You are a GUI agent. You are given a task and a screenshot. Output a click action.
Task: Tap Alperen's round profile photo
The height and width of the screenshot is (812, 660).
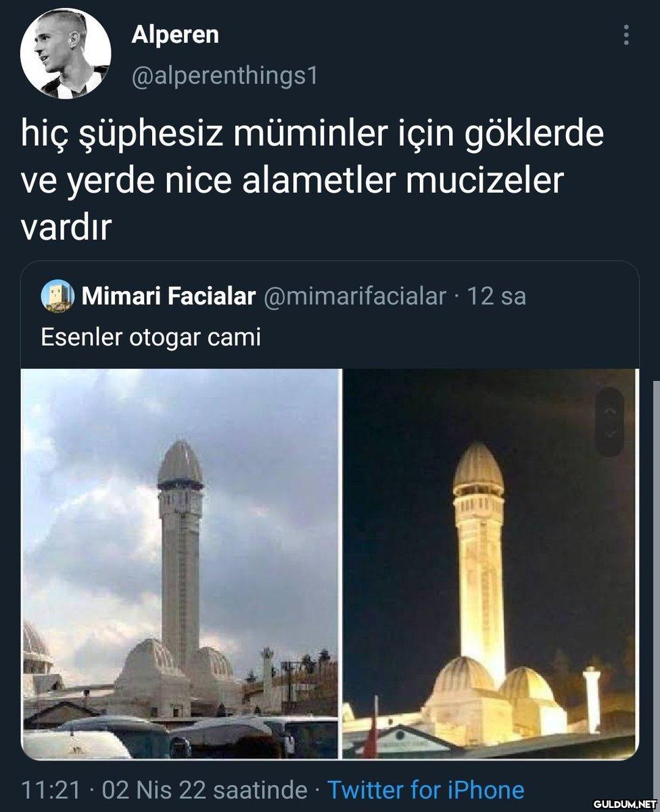pos(66,54)
